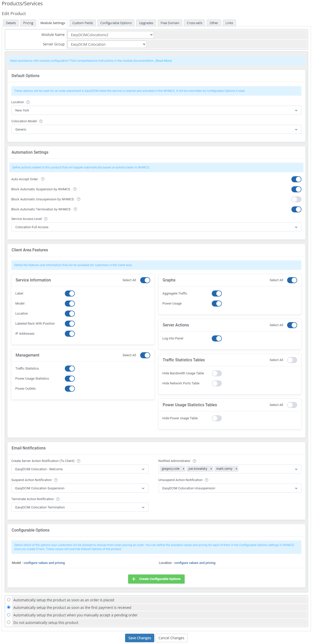Enable Hide Network Ports Table
This screenshot has width=313, height=644.
click(x=217, y=383)
